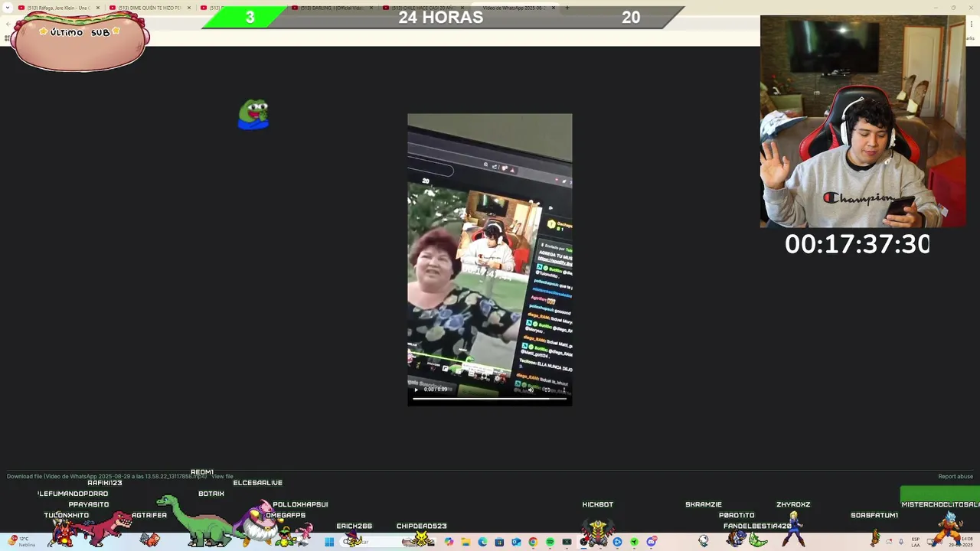Play the WhatsApp video

coord(416,390)
